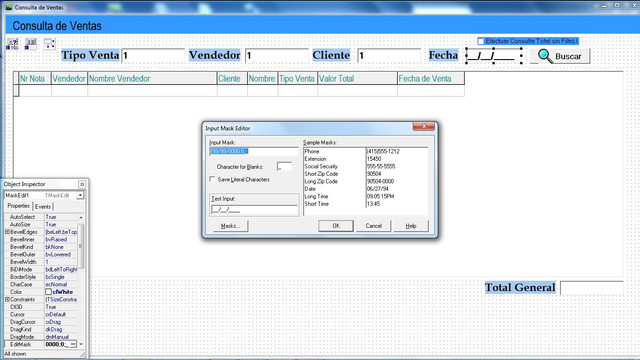Click the Test Input field
This screenshot has height=360, width=640.
[254, 210]
